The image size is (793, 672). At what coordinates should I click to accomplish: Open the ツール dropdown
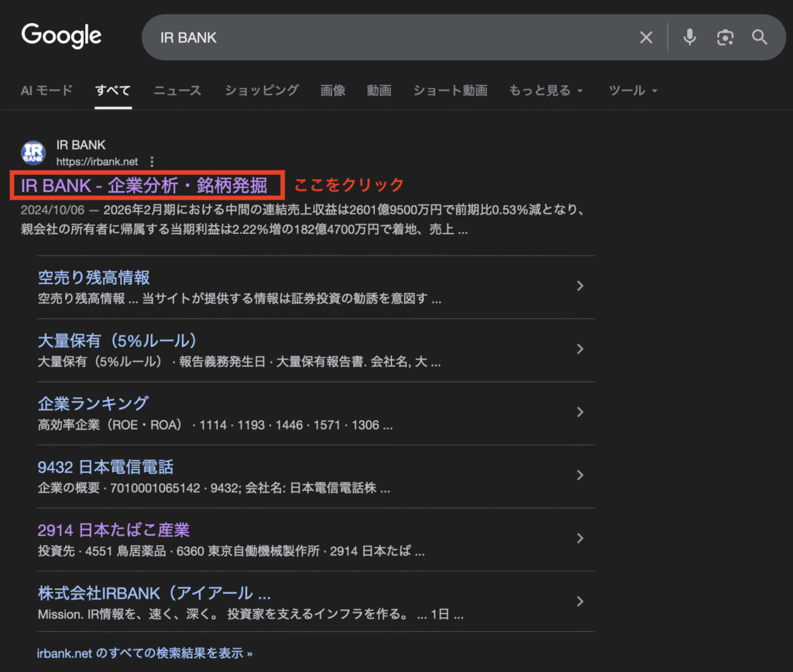coord(633,91)
